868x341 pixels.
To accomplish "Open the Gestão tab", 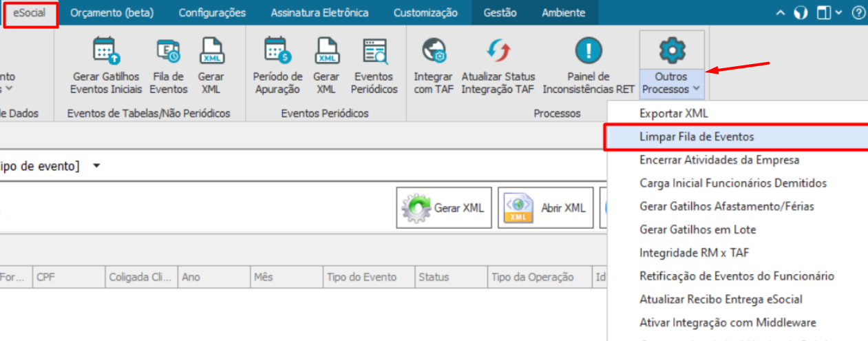I will (500, 13).
